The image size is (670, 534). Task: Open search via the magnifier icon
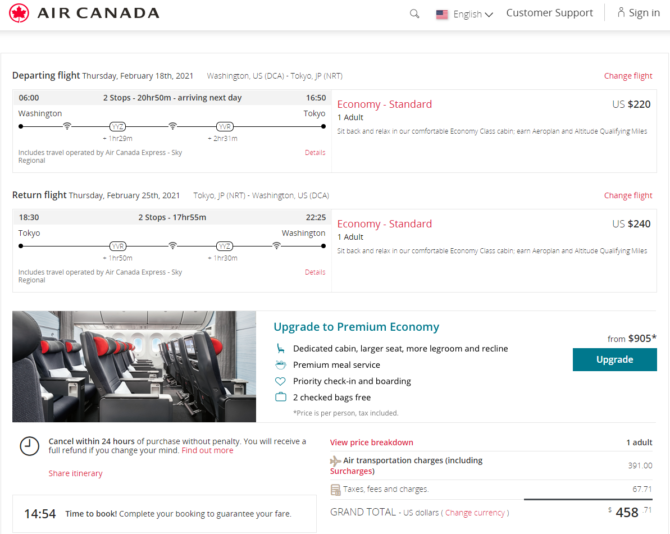click(x=414, y=14)
